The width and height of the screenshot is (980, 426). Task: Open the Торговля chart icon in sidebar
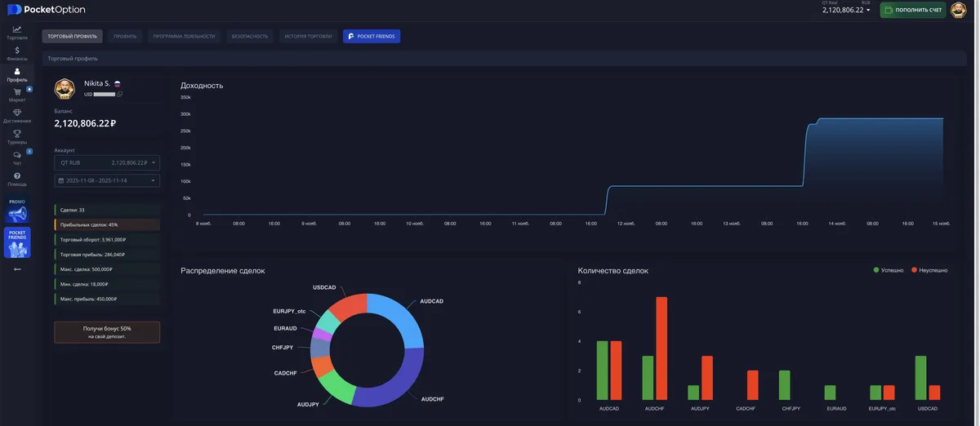(x=17, y=29)
